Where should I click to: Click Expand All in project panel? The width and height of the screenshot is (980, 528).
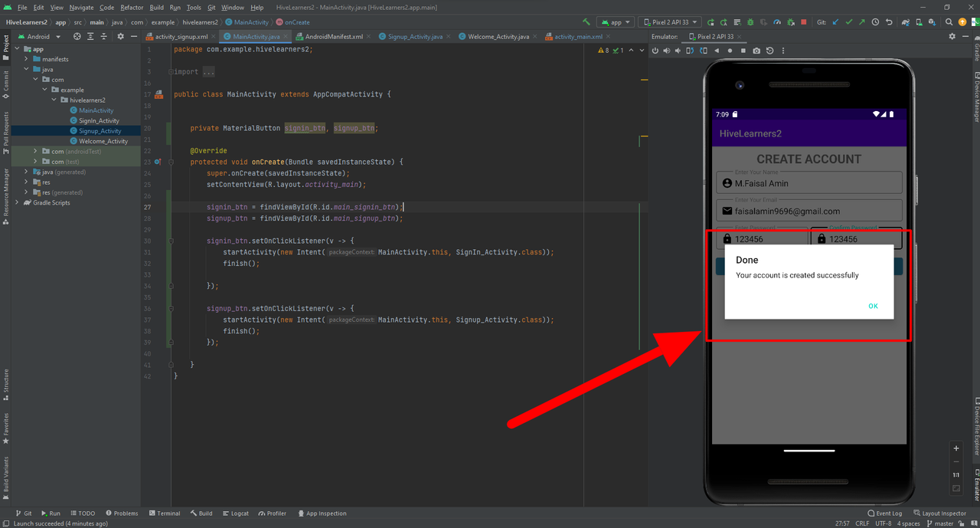coord(92,36)
